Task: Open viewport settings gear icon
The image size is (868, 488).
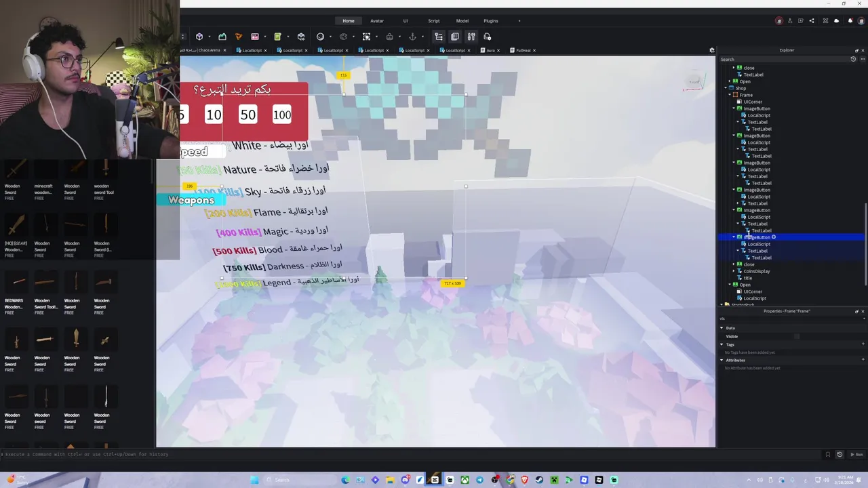Action: coord(712,50)
